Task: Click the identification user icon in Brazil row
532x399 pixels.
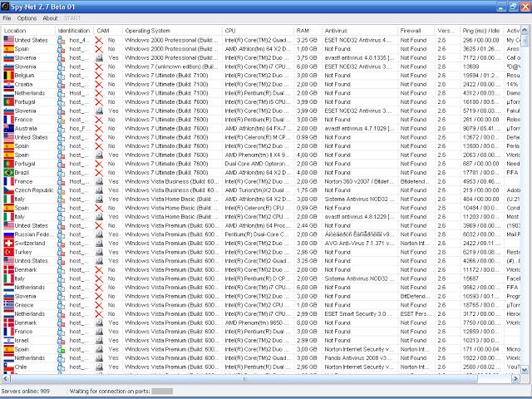Action: (61, 172)
